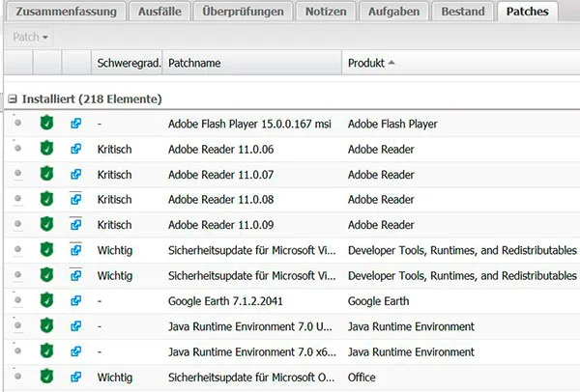Open link icon for Java Runtime Environment 7.0 U...
This screenshot has height=392, width=580.
click(75, 326)
